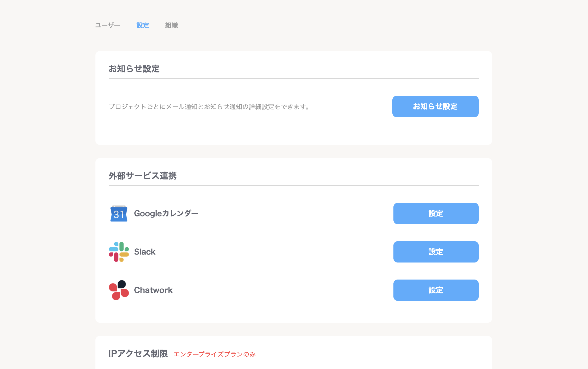Viewport: 588px width, 369px height.
Task: Click the Slack logo icon
Action: click(119, 252)
